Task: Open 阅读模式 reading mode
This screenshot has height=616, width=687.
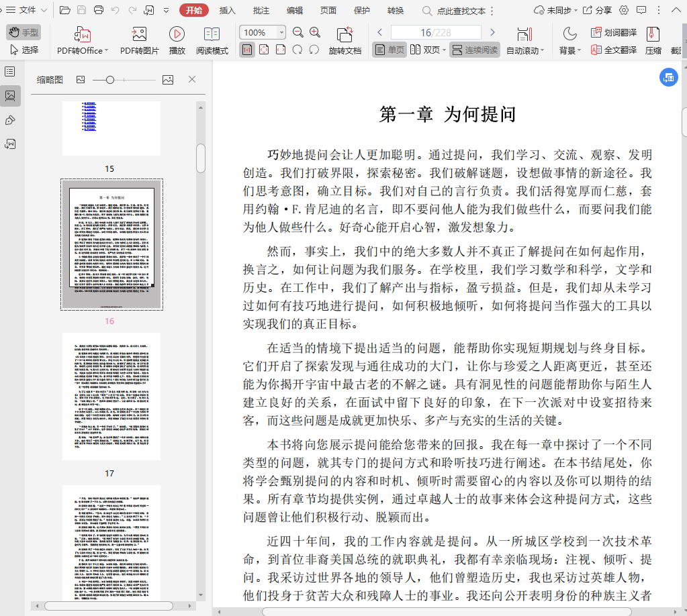Action: [x=212, y=34]
